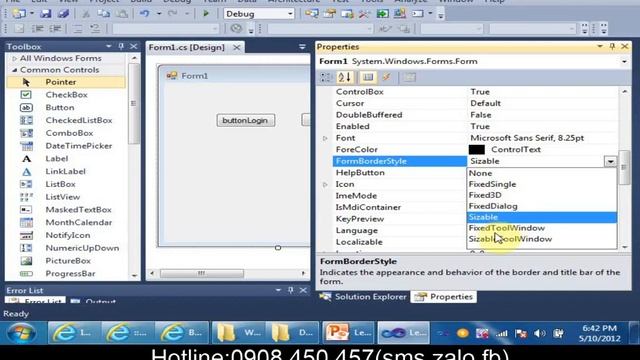Choose None in the border style list
This screenshot has width=640, height=360.
click(x=542, y=173)
